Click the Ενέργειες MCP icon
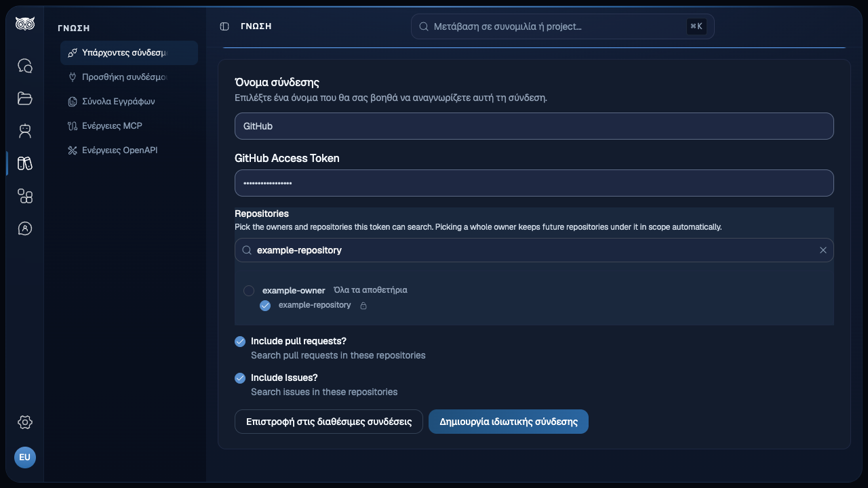Screen dimensions: 868x488 (73, 126)
